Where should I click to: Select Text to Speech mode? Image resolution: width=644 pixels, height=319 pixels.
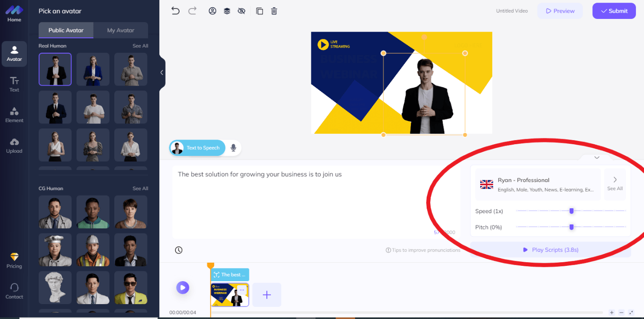tap(197, 148)
